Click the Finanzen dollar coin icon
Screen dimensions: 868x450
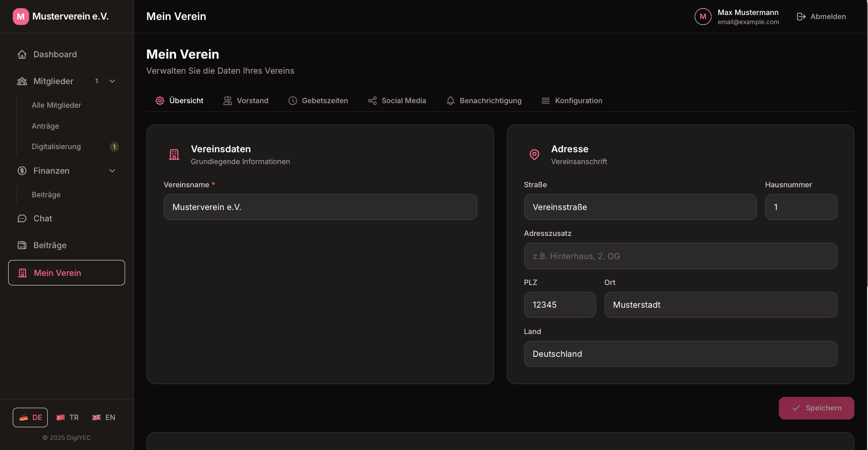coord(22,171)
